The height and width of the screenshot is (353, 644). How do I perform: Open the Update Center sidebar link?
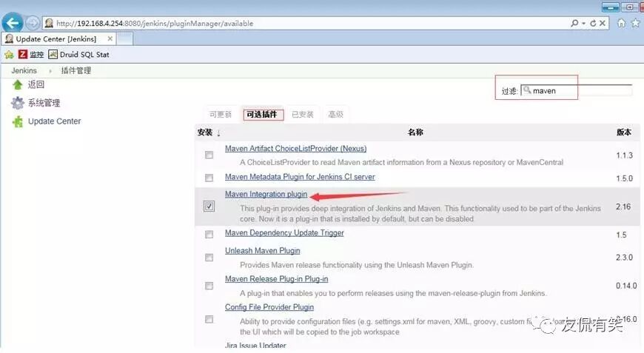[54, 121]
